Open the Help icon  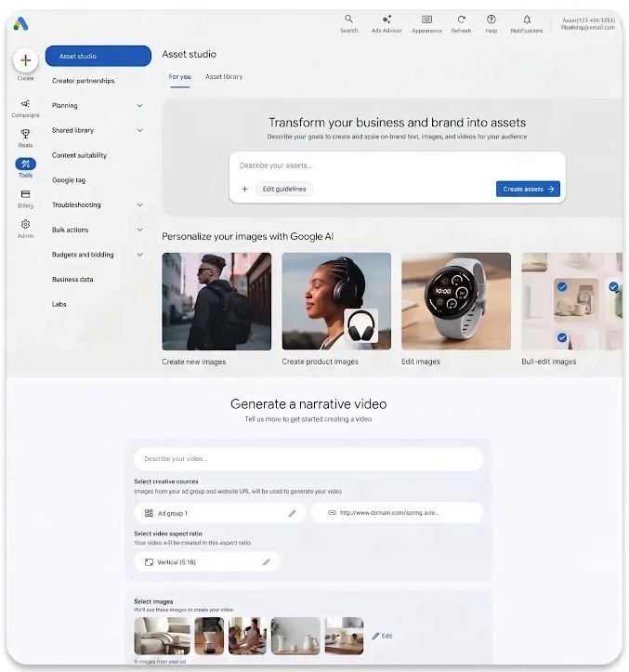(491, 19)
